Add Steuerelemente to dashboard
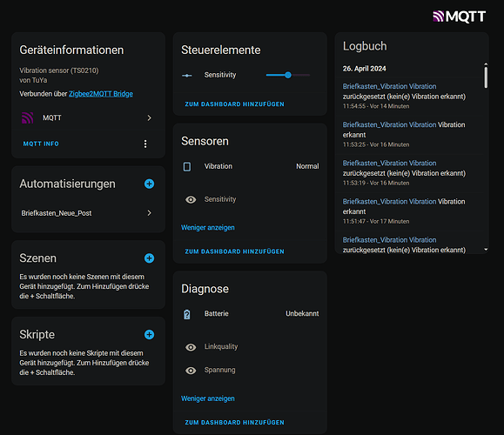The image size is (504, 435). (x=234, y=104)
